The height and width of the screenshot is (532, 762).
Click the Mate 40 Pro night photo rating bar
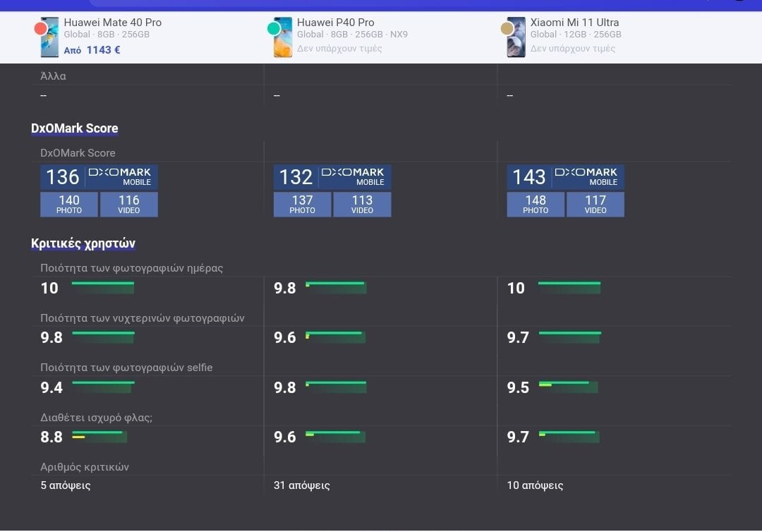103,337
